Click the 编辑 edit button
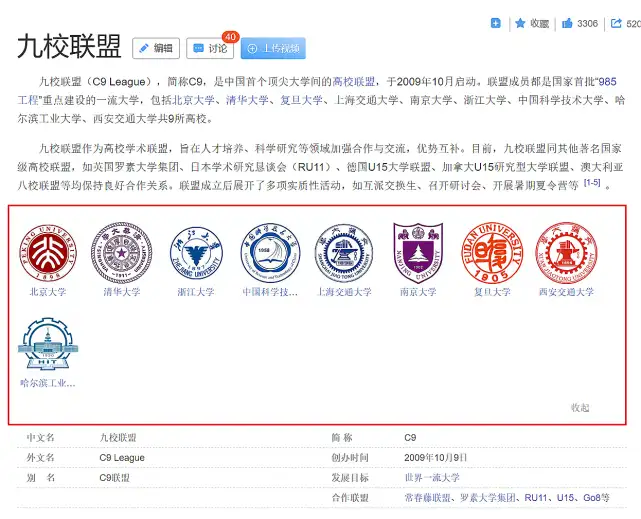The image size is (641, 519). pos(156,48)
